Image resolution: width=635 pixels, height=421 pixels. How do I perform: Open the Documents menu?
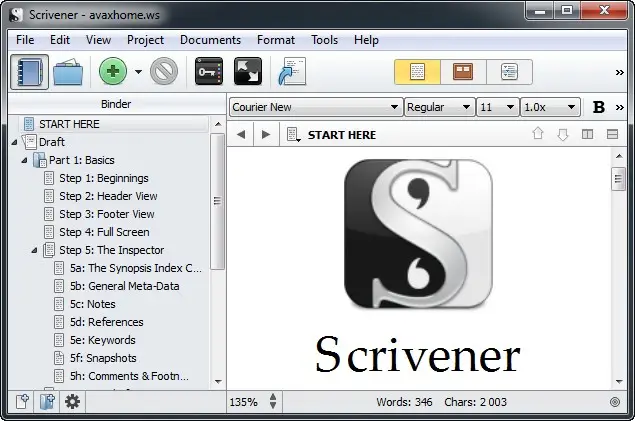pyautogui.click(x=210, y=40)
